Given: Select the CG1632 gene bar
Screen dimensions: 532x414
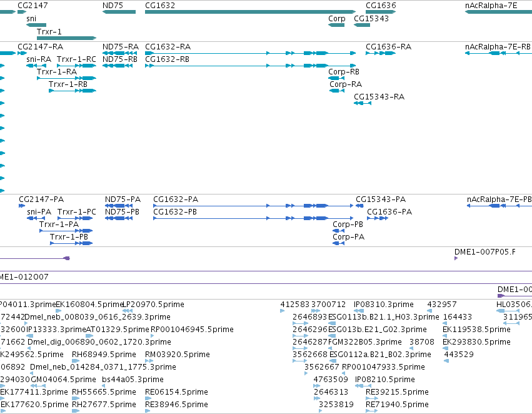Looking at the screenshot, I should (251, 12).
